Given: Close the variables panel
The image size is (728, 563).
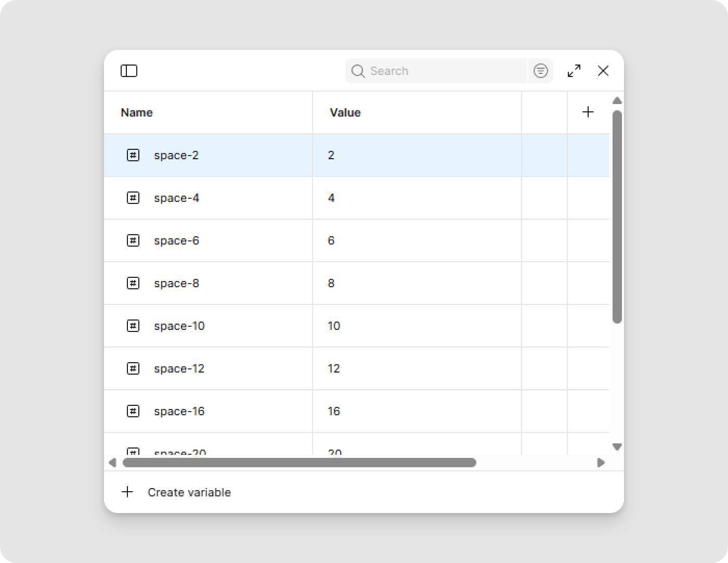Looking at the screenshot, I should (x=603, y=71).
